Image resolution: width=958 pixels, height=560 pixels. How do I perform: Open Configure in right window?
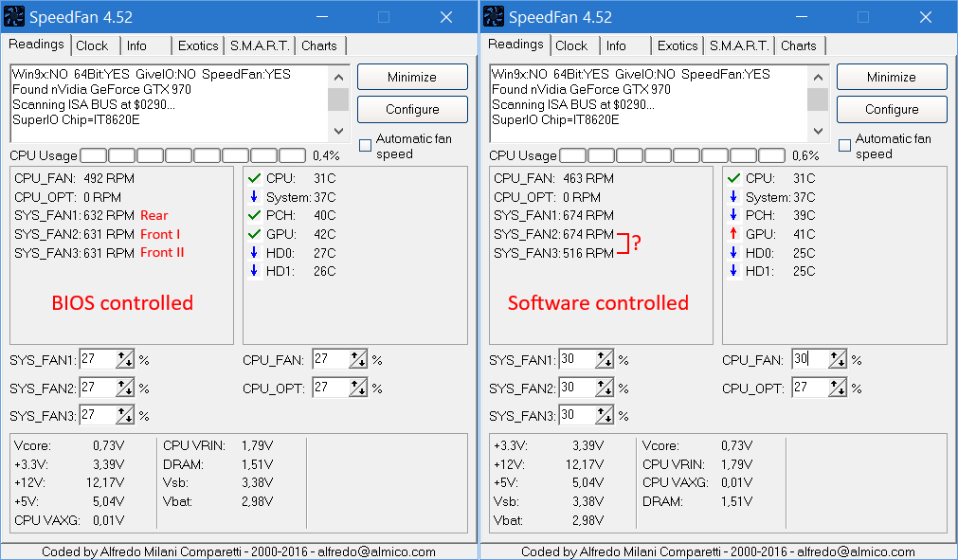tap(892, 109)
